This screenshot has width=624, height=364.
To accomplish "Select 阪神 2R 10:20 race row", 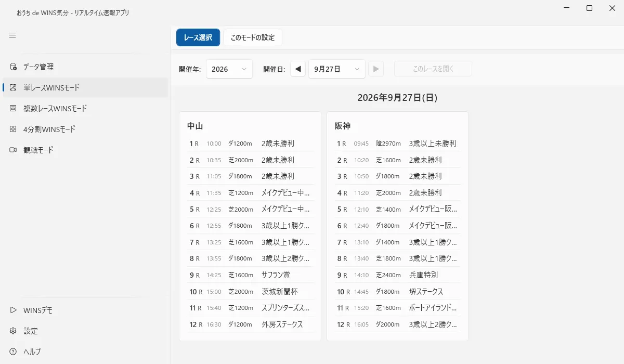I will [x=397, y=160].
